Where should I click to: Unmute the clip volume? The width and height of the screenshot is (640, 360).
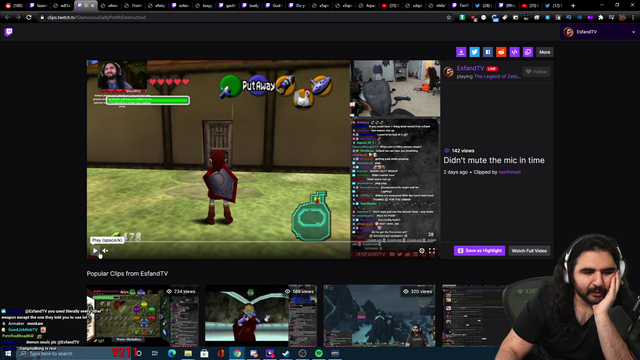105,251
